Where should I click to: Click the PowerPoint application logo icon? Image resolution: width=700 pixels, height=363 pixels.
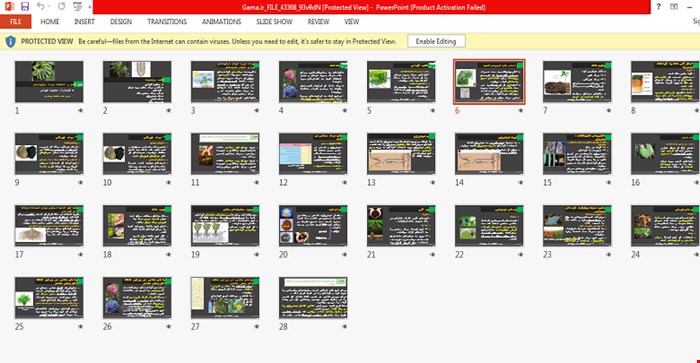point(9,7)
